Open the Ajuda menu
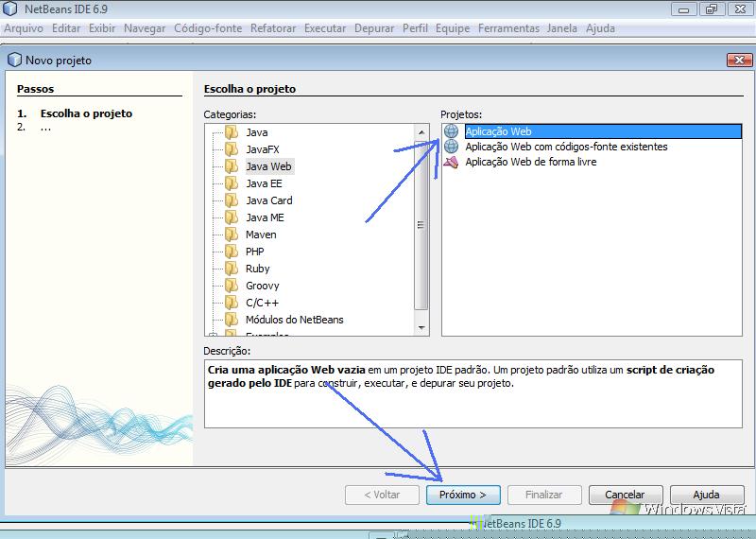 (600, 28)
